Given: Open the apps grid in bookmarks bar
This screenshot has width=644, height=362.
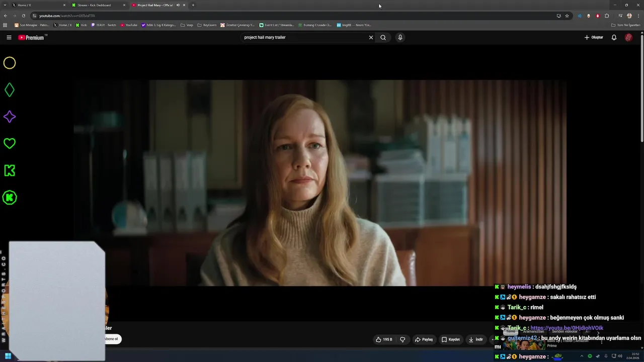Looking at the screenshot, I should pyautogui.click(x=6, y=25).
